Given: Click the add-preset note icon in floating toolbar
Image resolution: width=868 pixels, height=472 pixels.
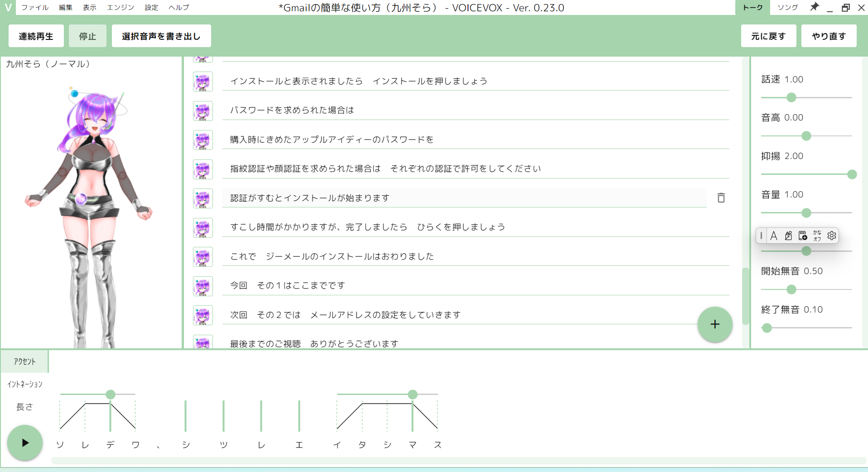Looking at the screenshot, I should pos(802,236).
